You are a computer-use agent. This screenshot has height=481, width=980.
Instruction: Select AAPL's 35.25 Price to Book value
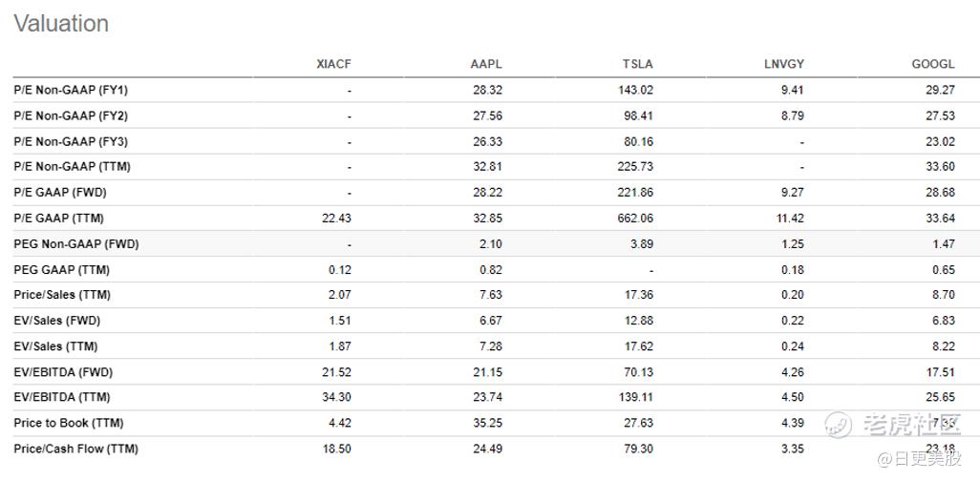[487, 423]
